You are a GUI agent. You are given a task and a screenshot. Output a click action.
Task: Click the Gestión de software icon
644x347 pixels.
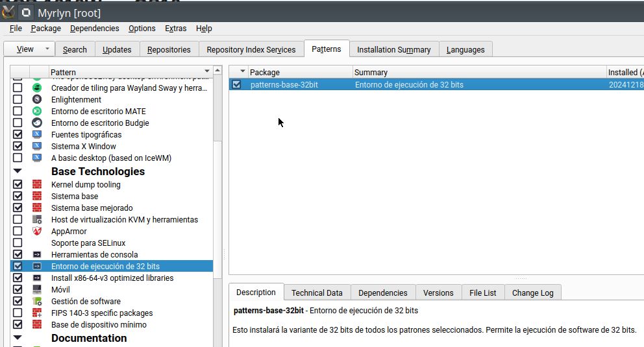(x=37, y=302)
